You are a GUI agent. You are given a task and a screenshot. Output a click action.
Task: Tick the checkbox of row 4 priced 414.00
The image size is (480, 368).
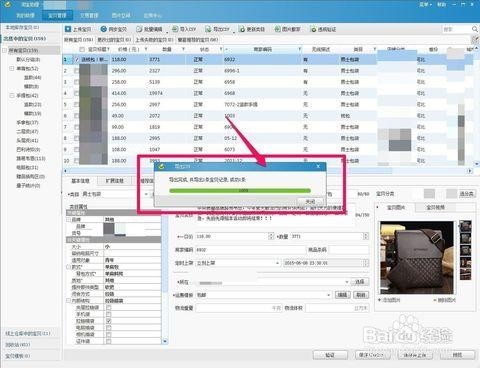point(76,93)
